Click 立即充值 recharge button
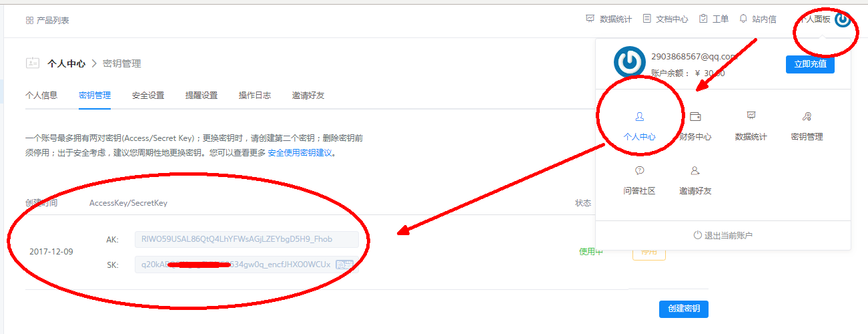This screenshot has width=868, height=334. point(809,64)
